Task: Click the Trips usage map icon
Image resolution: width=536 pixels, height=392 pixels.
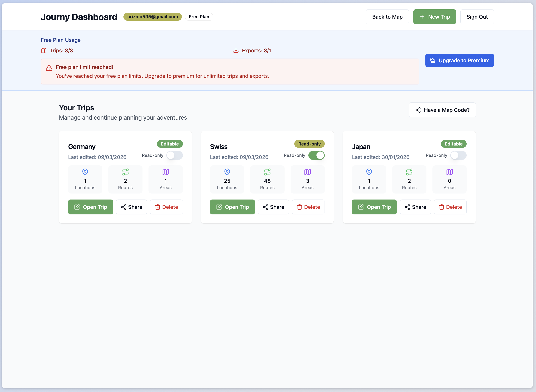Action: pos(44,51)
